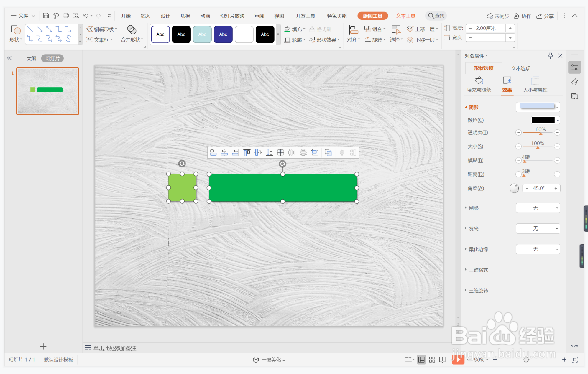
Task: Open 大小与属性 size and properties section
Action: click(535, 85)
